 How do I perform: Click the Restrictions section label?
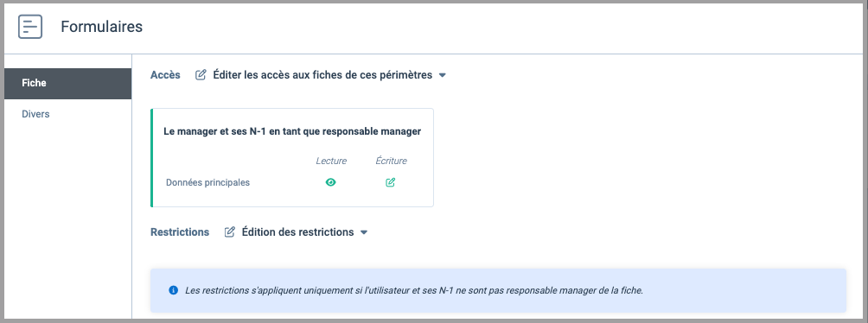pos(180,231)
